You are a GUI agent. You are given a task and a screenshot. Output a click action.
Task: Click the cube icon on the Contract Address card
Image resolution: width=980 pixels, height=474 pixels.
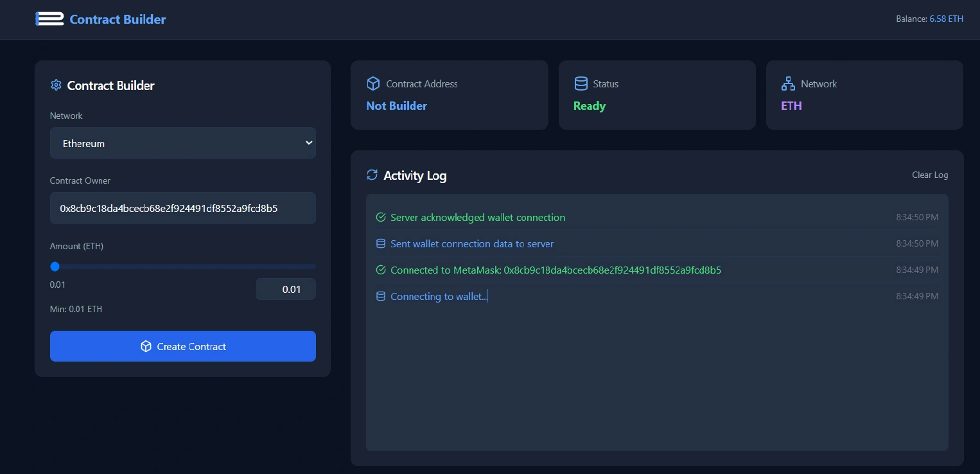pos(373,83)
